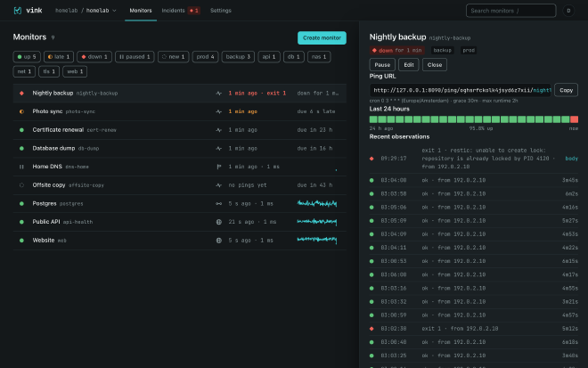The width and height of the screenshot is (588, 368).
Task: Click the green status dot on Certificate renewal
Action: [21, 130]
